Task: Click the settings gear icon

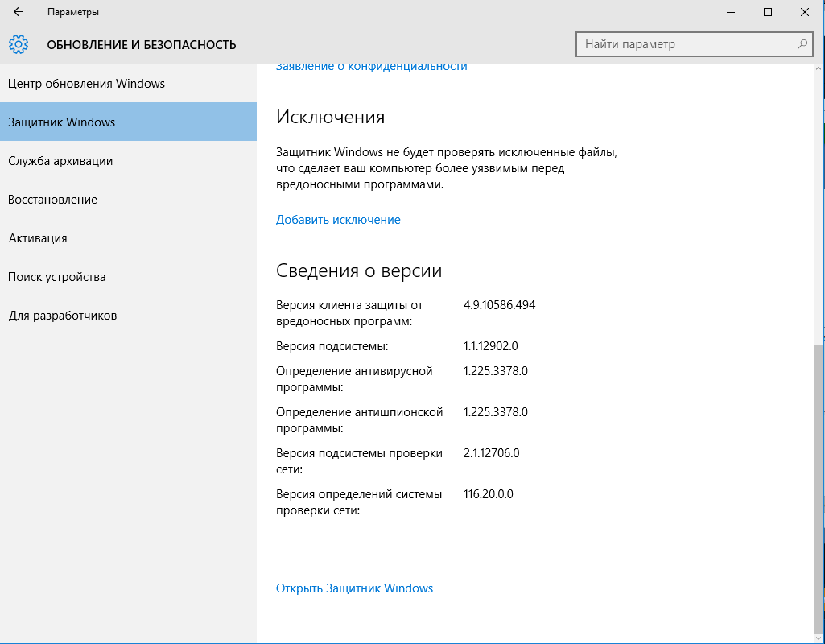Action: point(19,45)
